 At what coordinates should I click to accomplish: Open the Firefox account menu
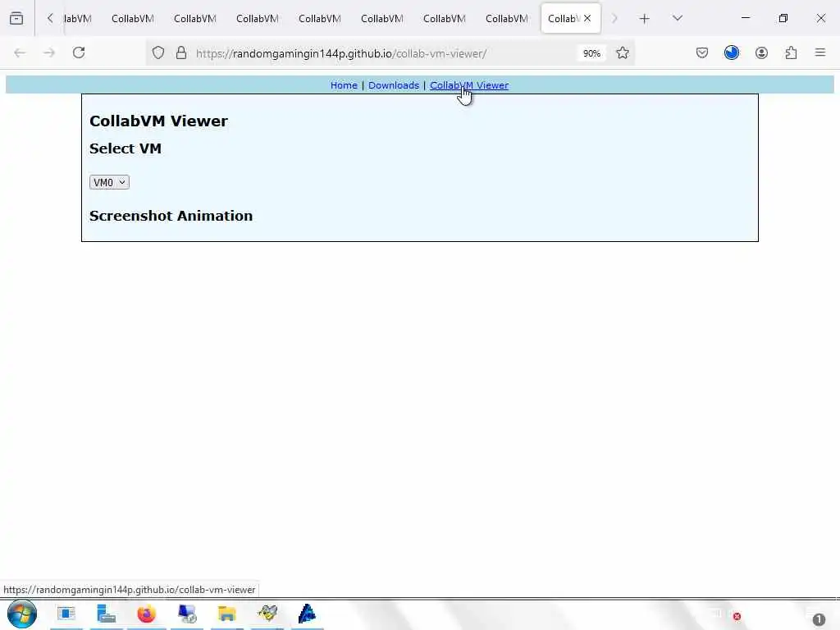pos(761,53)
